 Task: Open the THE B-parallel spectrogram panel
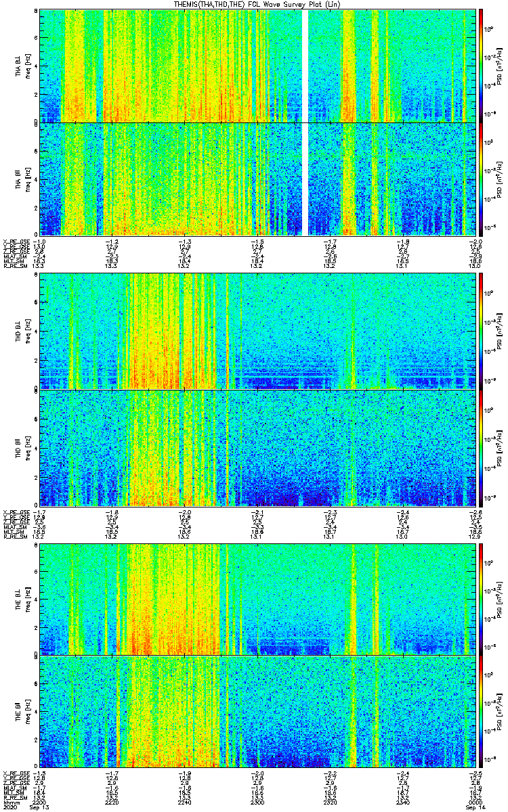coord(257,711)
